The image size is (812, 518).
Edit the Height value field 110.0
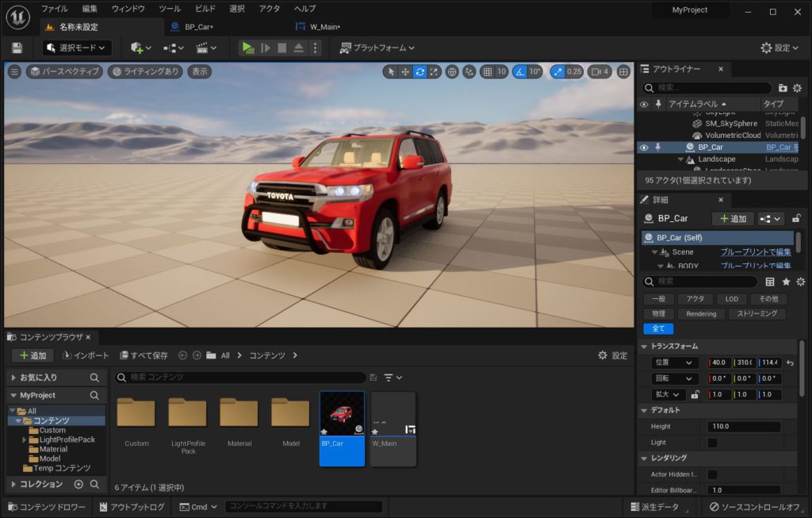point(744,426)
